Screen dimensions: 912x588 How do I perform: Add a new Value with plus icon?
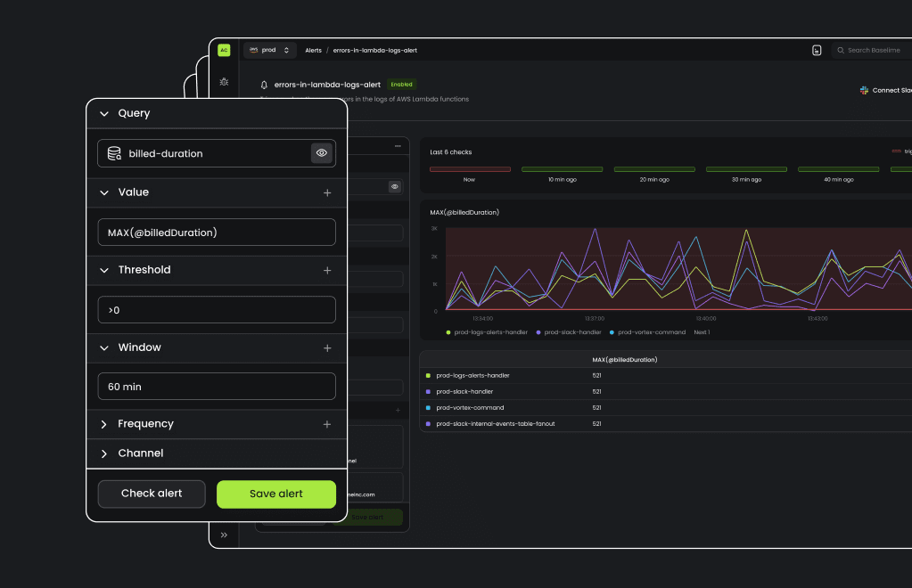327,193
